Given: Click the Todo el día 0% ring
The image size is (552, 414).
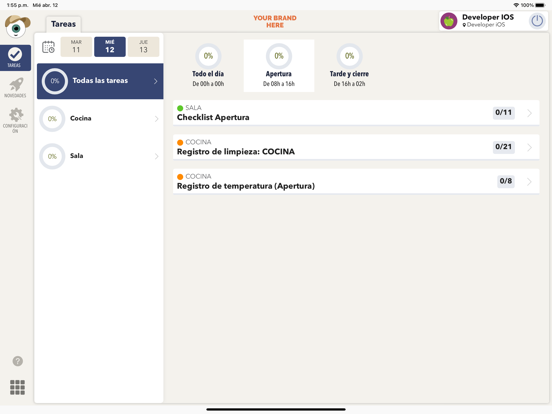Looking at the screenshot, I should (208, 56).
